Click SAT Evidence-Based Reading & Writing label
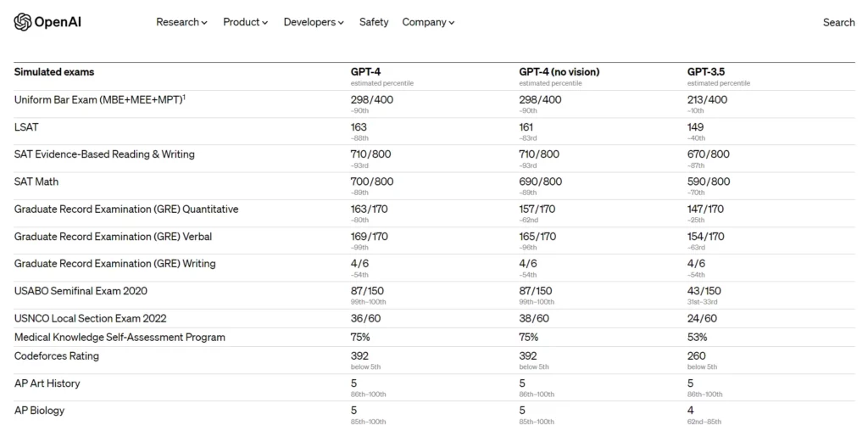This screenshot has width=868, height=425. point(104,154)
